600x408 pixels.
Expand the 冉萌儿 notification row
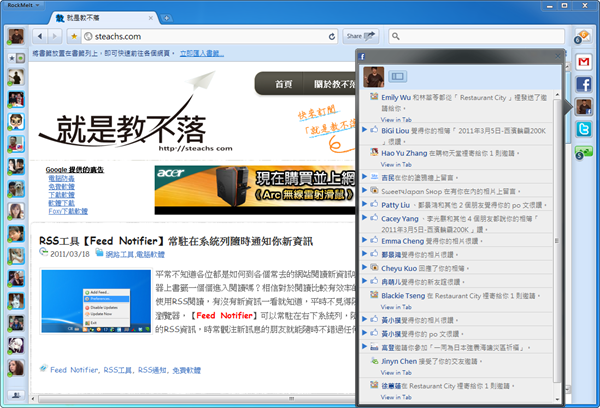click(x=365, y=281)
